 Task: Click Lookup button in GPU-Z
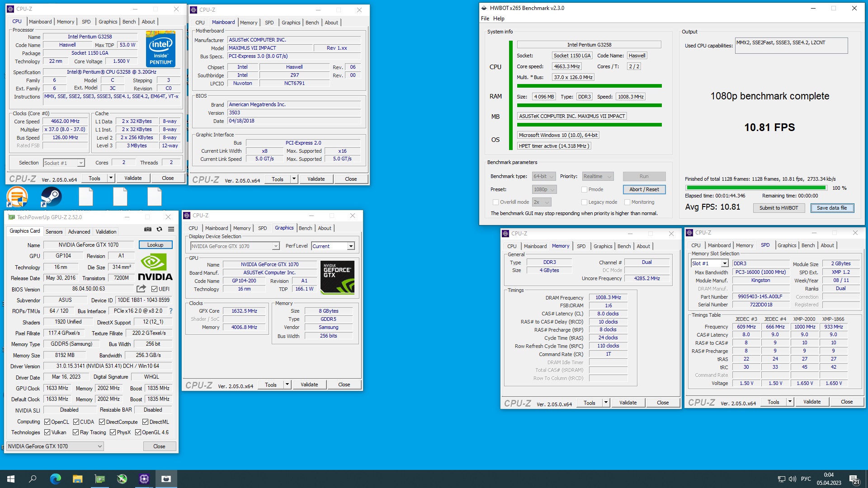155,245
